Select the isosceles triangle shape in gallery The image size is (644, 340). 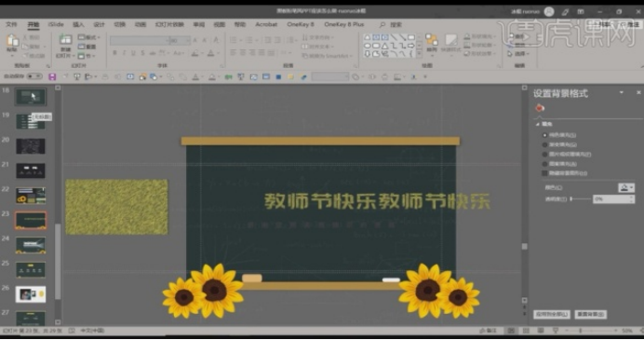pos(385,46)
